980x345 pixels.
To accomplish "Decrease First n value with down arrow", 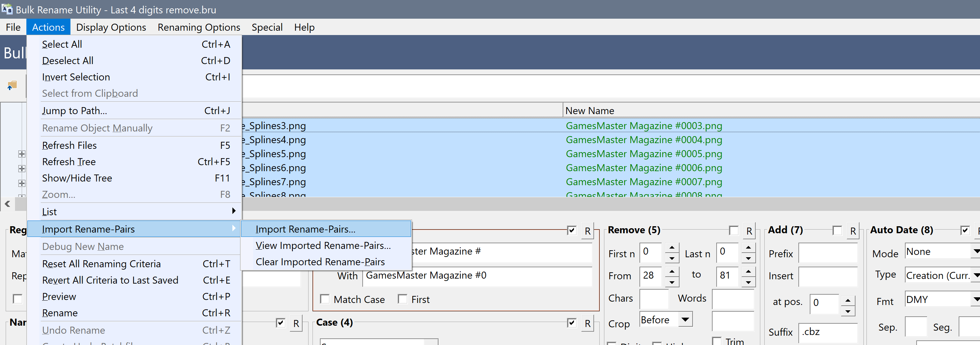I will coord(672,258).
